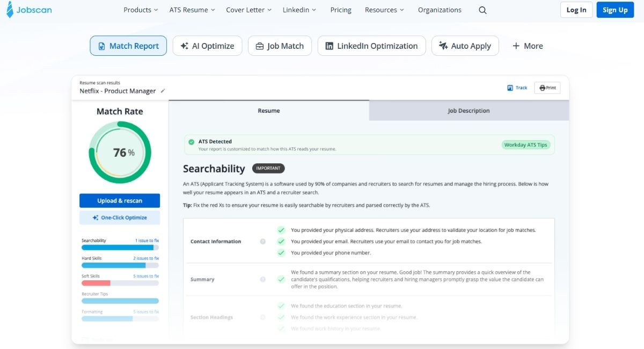This screenshot has height=349, width=644.
Task: Click the green check beside physical address line
Action: (x=281, y=230)
